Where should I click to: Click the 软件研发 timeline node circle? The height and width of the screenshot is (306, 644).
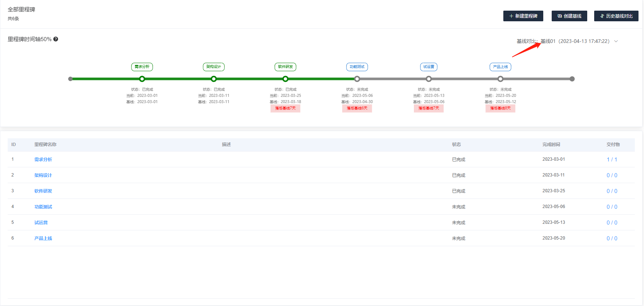[x=285, y=79]
